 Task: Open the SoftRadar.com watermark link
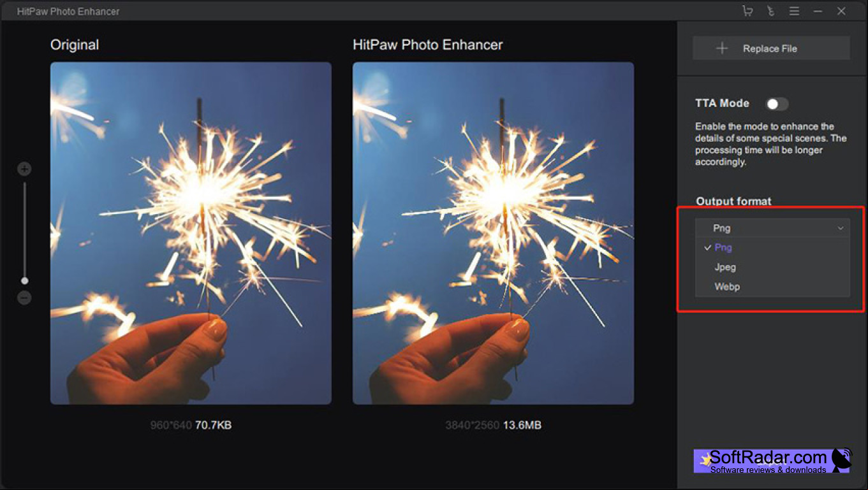pyautogui.click(x=772, y=461)
